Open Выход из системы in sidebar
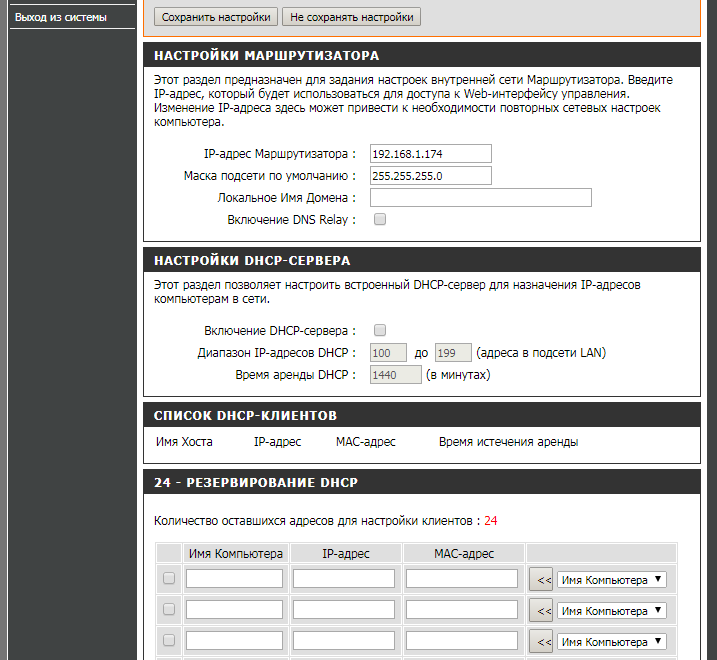 point(61,17)
